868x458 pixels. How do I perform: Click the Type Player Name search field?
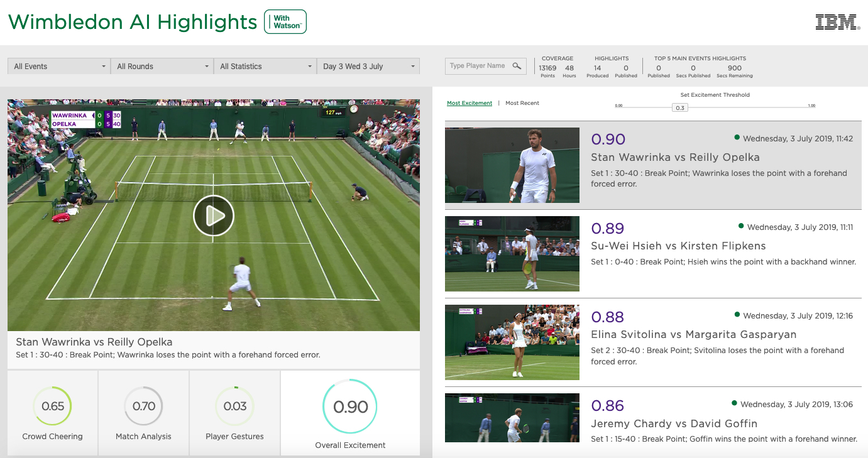pyautogui.click(x=486, y=65)
